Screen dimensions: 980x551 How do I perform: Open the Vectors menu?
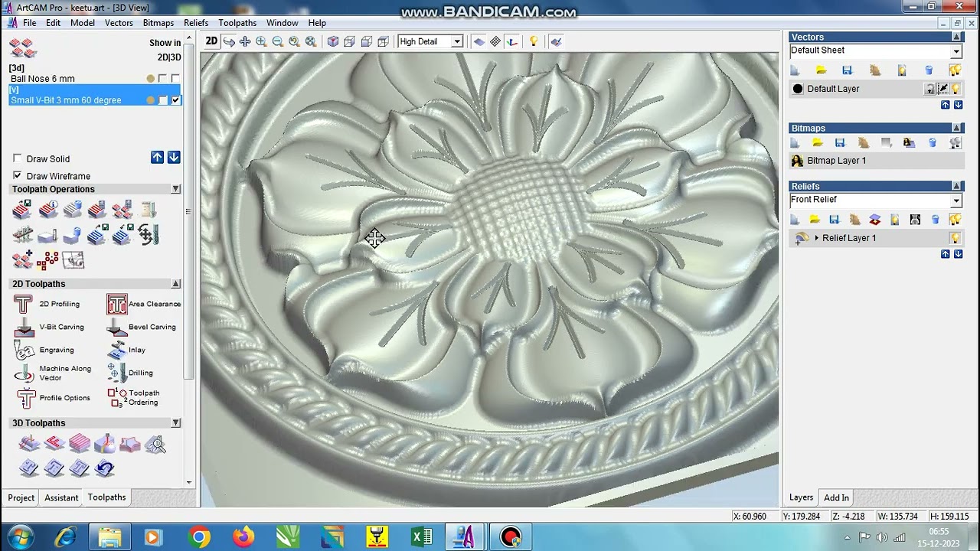point(119,23)
